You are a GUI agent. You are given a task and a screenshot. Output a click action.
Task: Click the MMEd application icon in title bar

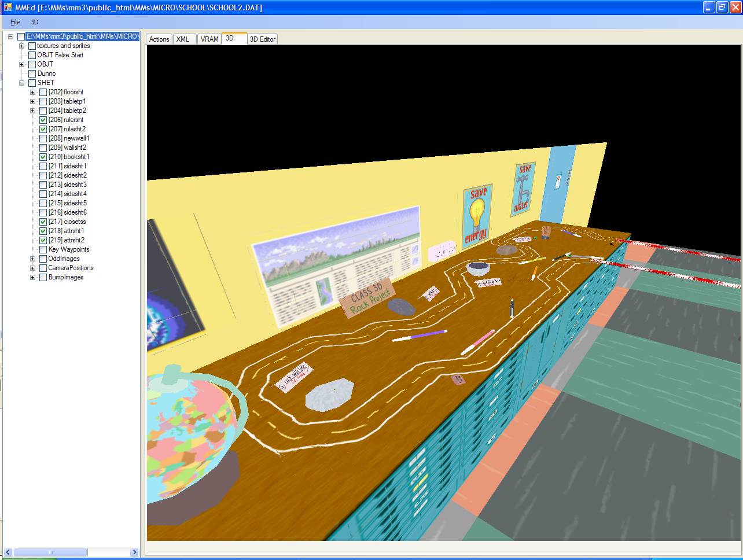click(8, 8)
